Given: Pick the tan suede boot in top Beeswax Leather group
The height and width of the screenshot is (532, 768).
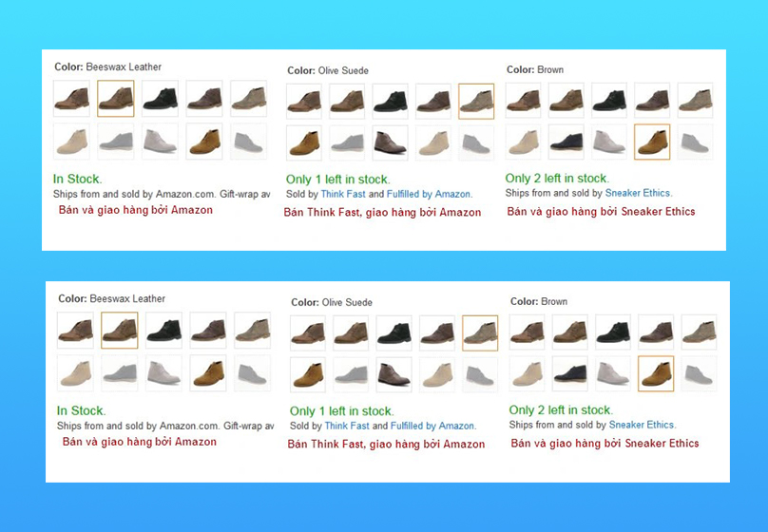Looking at the screenshot, I should (x=204, y=142).
